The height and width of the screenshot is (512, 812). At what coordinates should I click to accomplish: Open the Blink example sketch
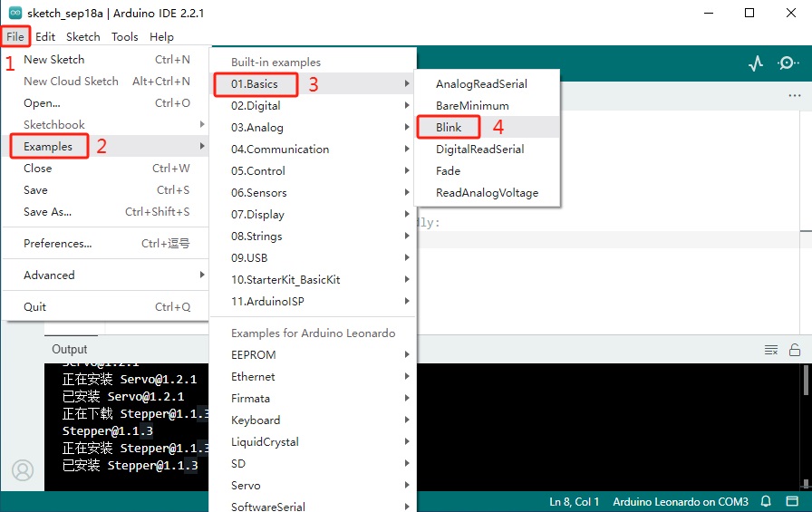click(488, 128)
